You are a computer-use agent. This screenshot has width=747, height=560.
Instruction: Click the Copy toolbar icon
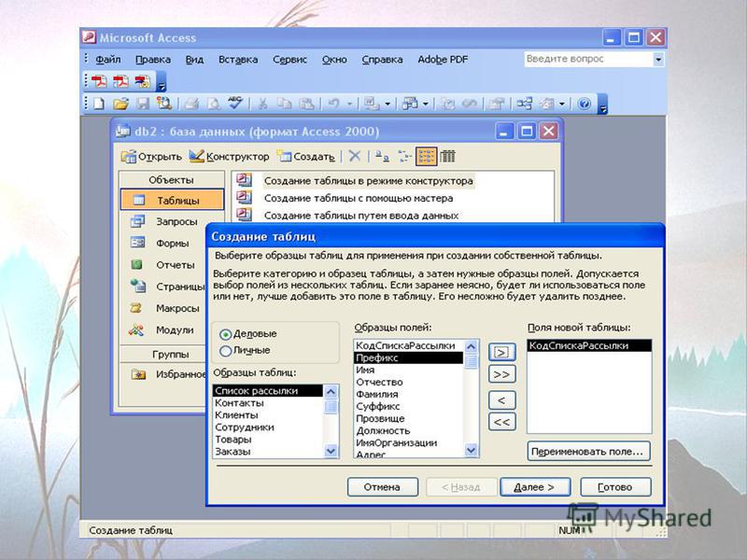pyautogui.click(x=285, y=104)
